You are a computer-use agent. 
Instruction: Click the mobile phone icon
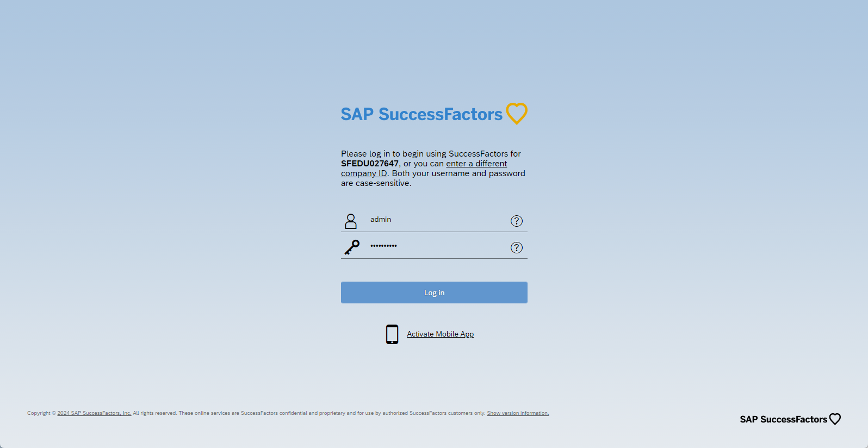[392, 334]
